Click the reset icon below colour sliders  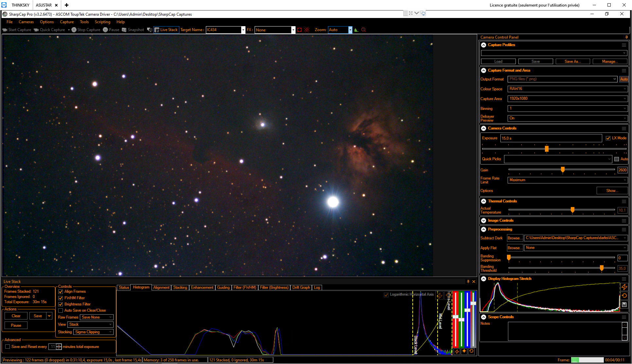[x=471, y=351]
